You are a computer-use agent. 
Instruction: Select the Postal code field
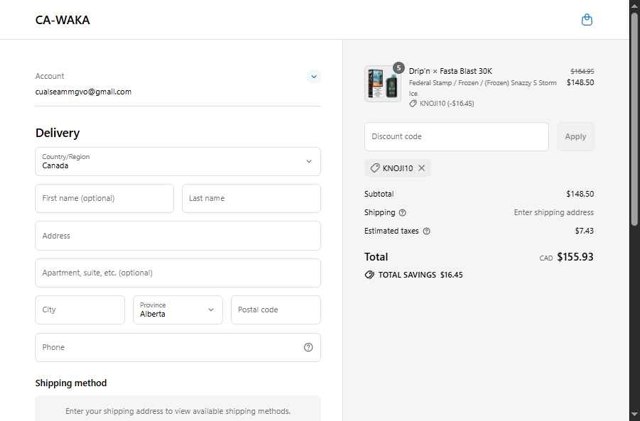click(276, 310)
